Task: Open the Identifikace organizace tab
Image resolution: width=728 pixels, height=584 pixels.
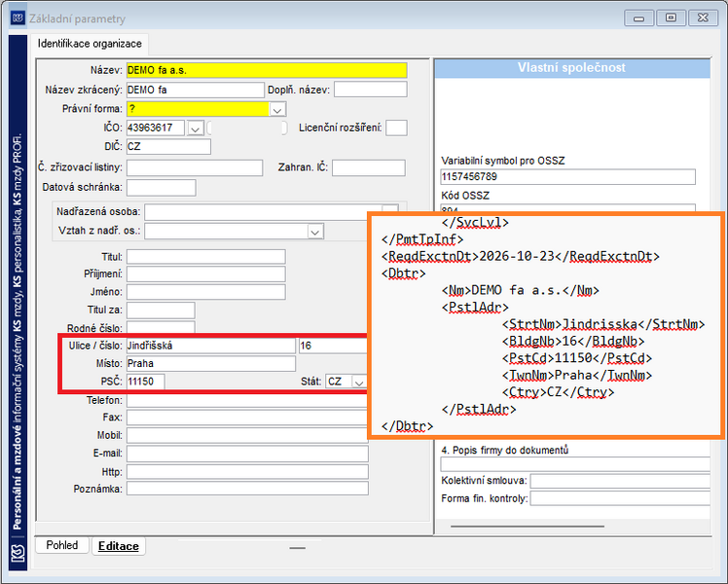Action: (x=90, y=44)
